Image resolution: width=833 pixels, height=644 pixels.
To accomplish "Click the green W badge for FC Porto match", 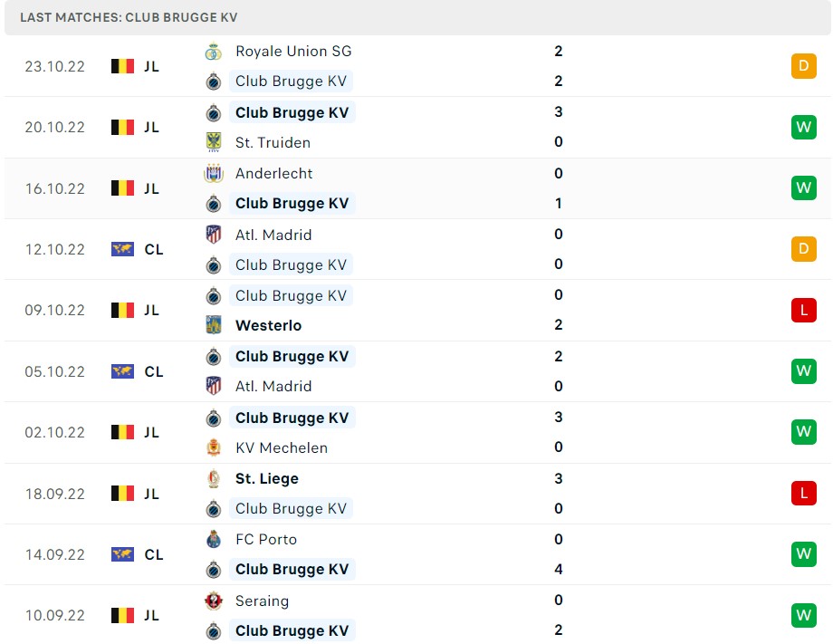I will tap(802, 553).
